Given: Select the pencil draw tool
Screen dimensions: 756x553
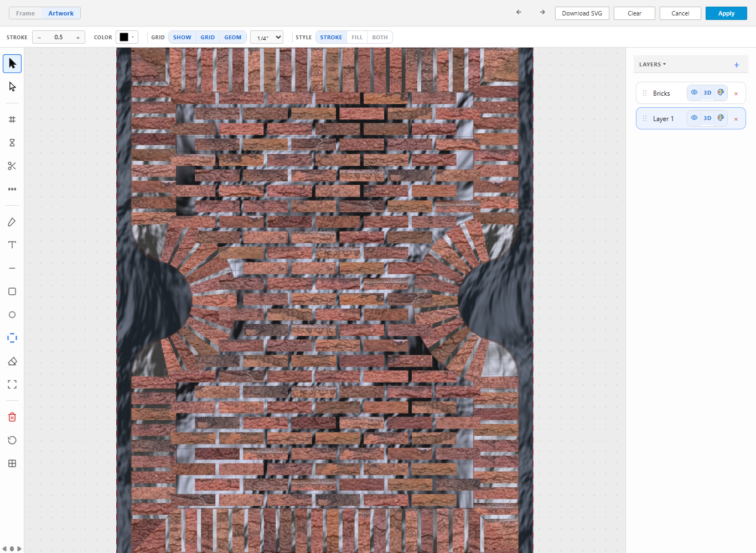Looking at the screenshot, I should tap(12, 222).
